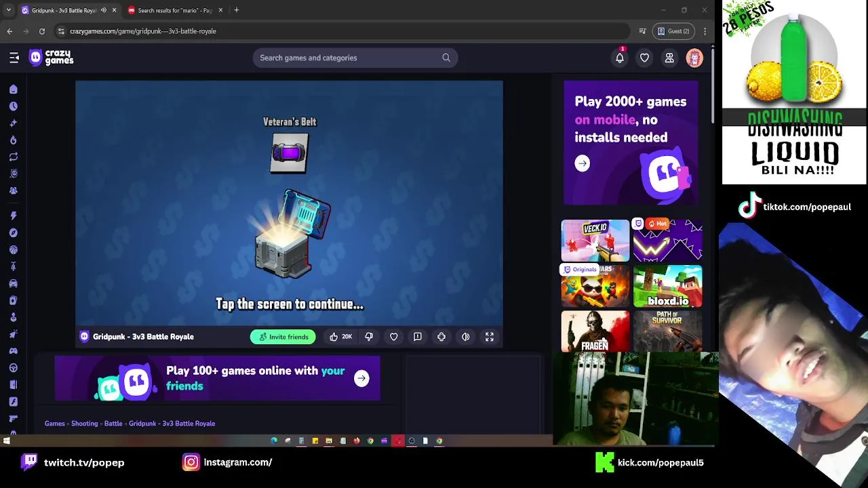Open Bloxd.io game thumbnail
Screen dimensions: 868x488
coord(667,286)
